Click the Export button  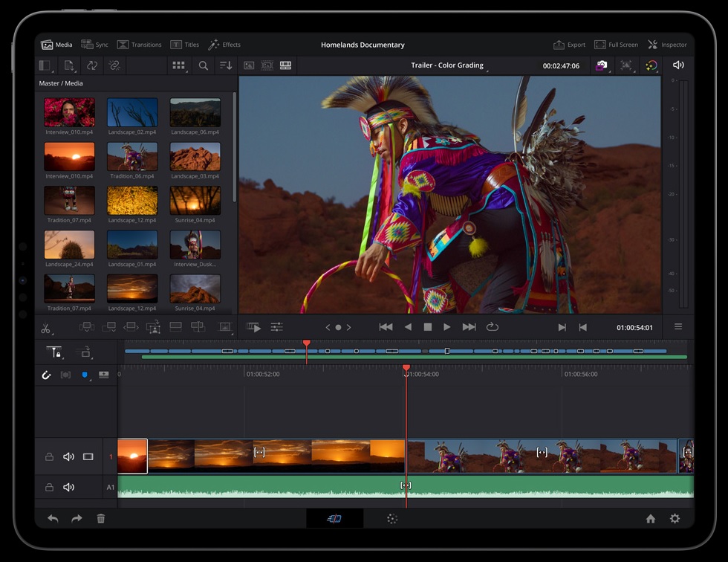tap(569, 45)
